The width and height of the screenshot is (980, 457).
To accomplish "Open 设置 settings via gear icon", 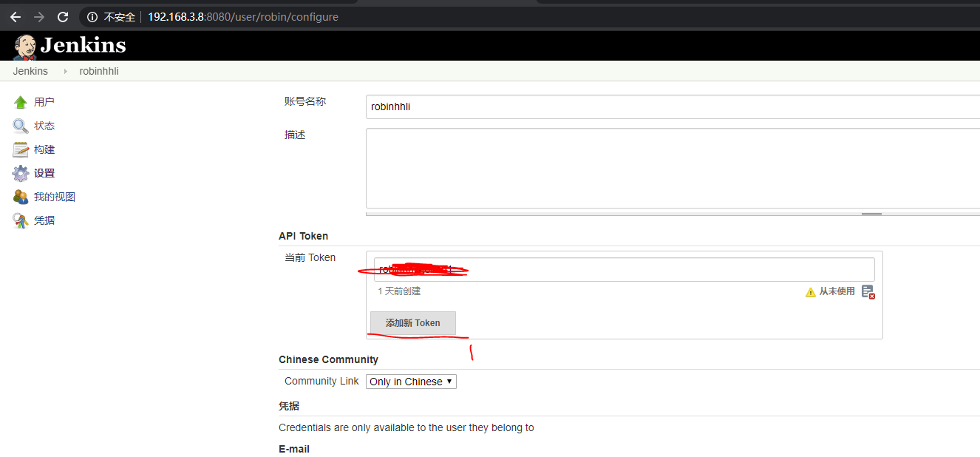I will point(21,172).
